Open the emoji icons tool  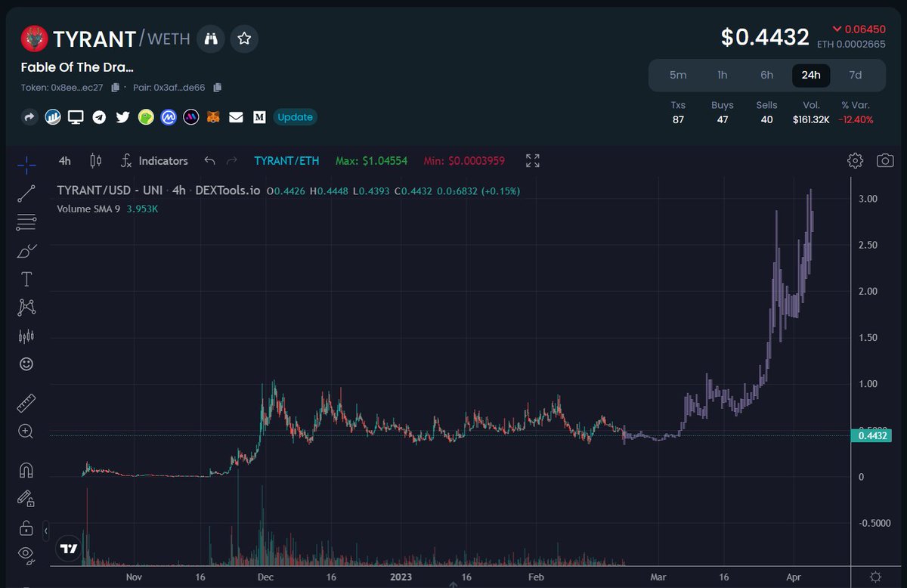pos(26,364)
